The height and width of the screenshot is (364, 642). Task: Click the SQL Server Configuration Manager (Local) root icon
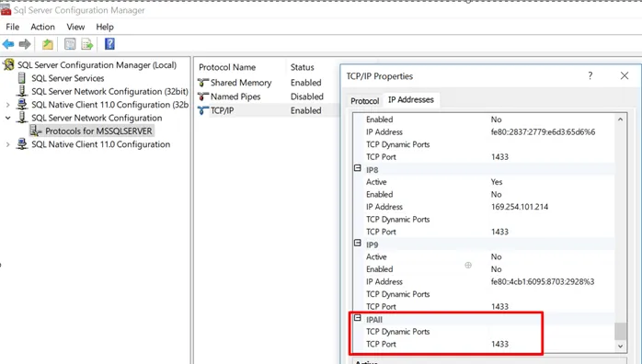click(x=8, y=64)
